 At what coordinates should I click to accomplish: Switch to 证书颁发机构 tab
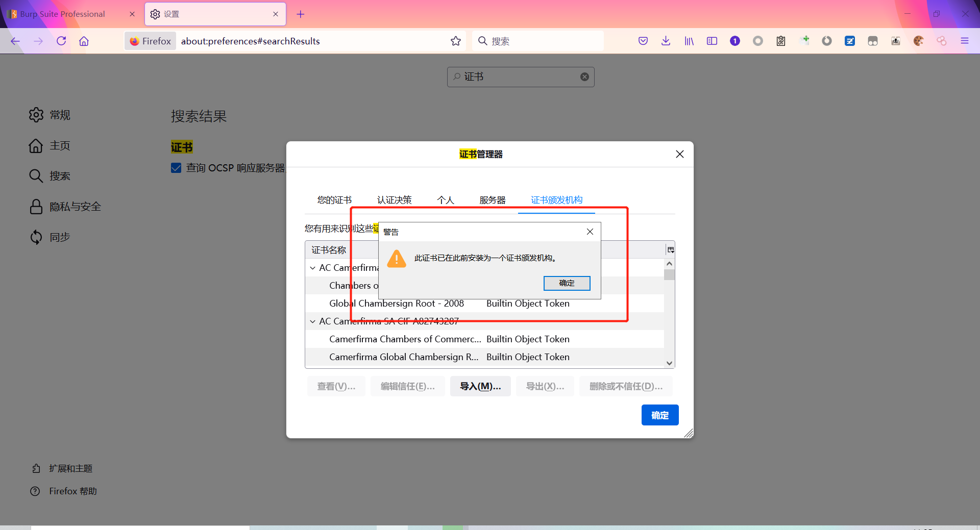point(556,200)
